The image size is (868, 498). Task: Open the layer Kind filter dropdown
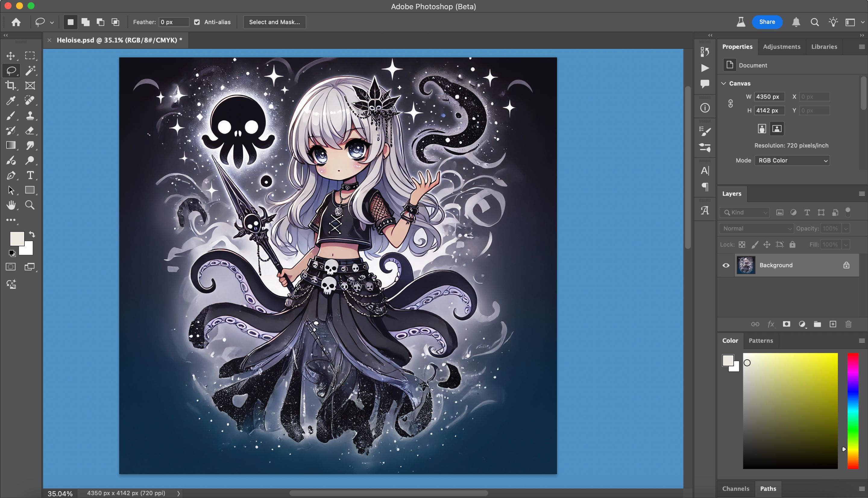[744, 213]
